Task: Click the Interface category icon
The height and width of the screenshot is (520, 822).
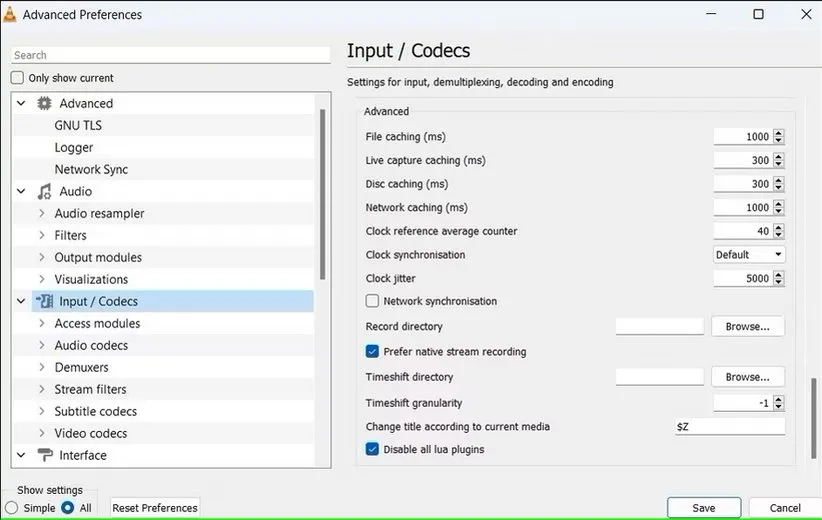Action: coord(44,456)
